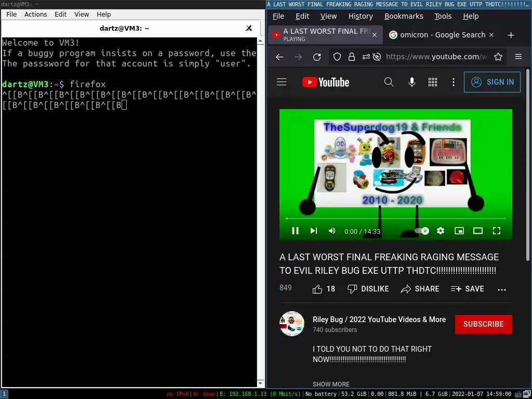Pause the video playback
The image size is (532, 399).
[x=295, y=231]
